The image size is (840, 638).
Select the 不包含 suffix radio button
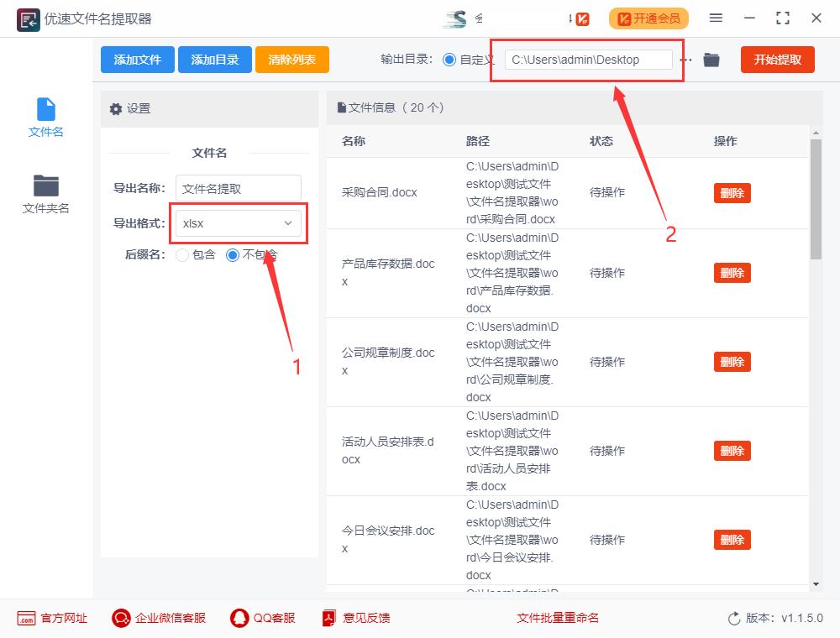coord(233,255)
